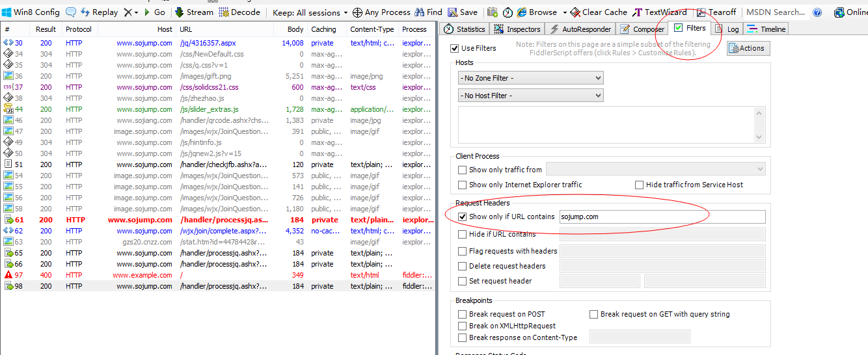The image size is (868, 355).
Task: Open Win8 Config in the toolbar
Action: (x=31, y=12)
